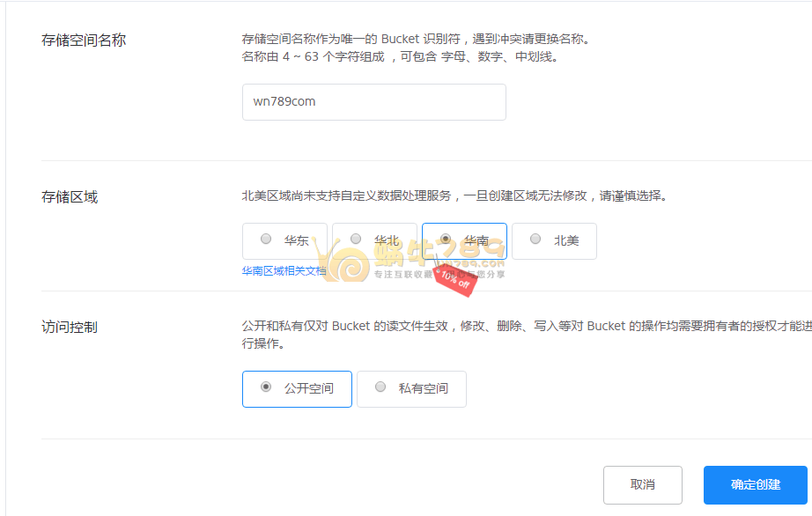The height and width of the screenshot is (516, 812).
Task: Select the 华东 storage region
Action: point(284,240)
